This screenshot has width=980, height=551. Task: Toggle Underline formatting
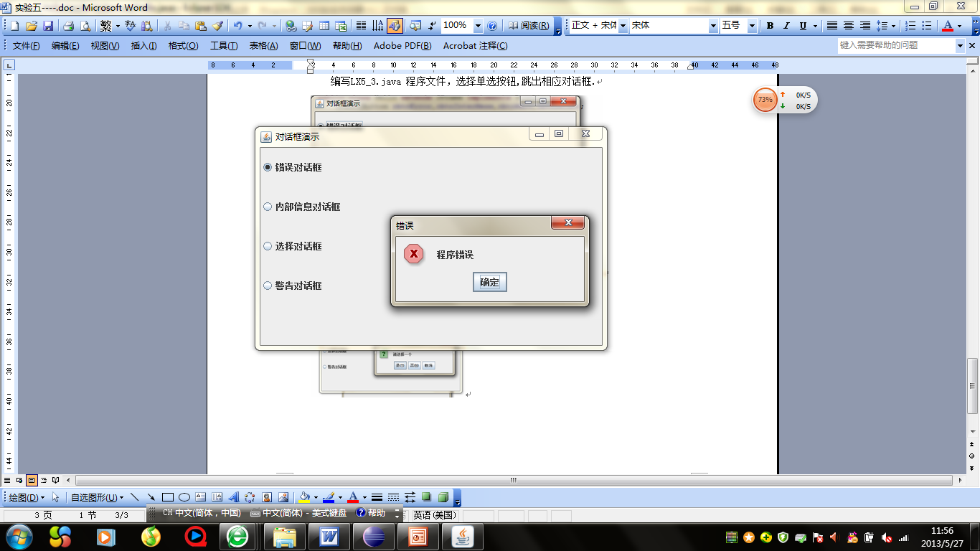pos(803,26)
